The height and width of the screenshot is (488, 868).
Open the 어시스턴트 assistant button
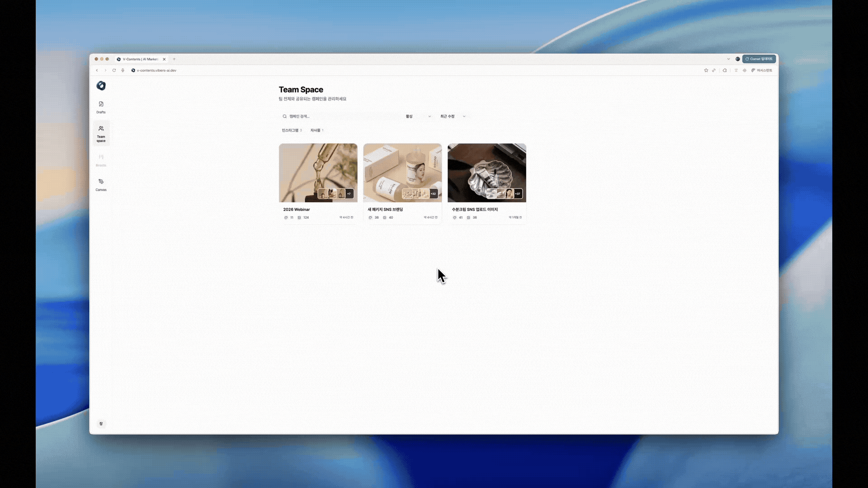762,70
